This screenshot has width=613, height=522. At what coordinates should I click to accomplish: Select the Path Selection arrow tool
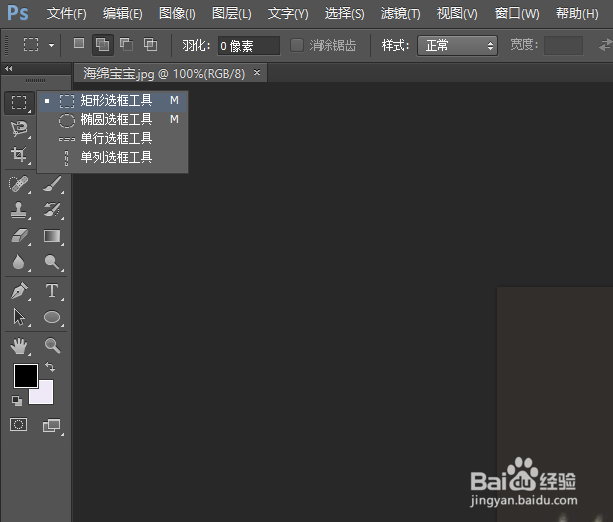click(19, 317)
